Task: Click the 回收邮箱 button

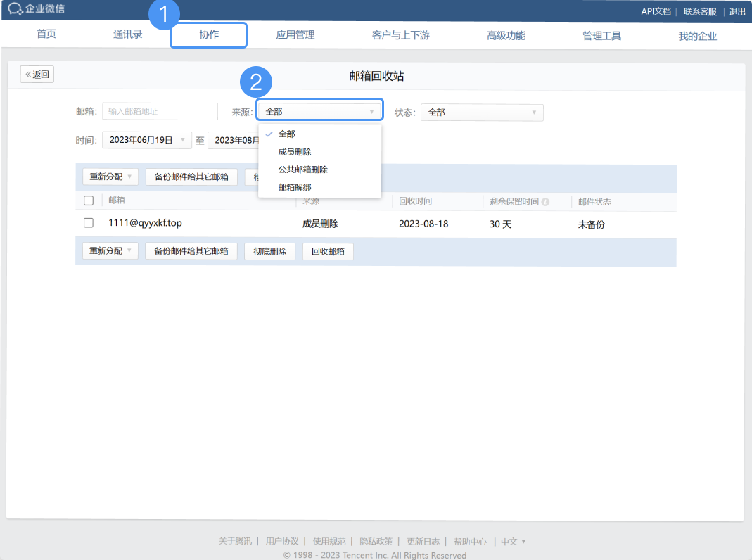Action: coord(328,250)
